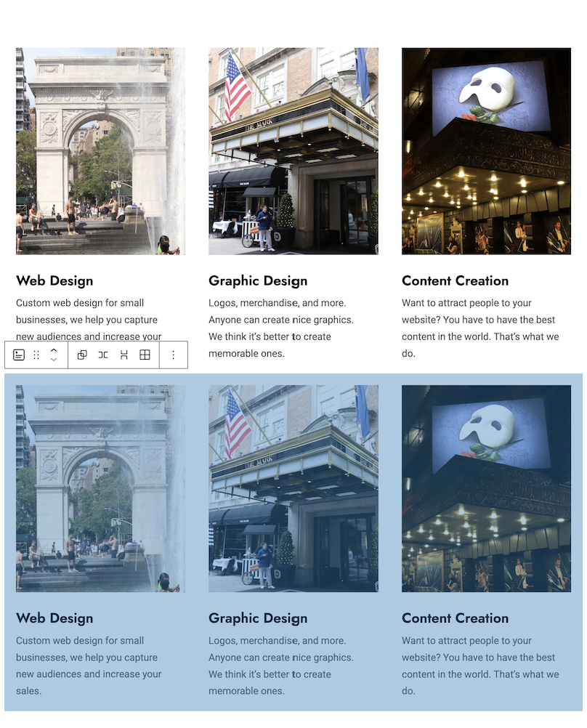Select the top hotel with flag image
Image resolution: width=587 pixels, height=728 pixels.
(293, 151)
